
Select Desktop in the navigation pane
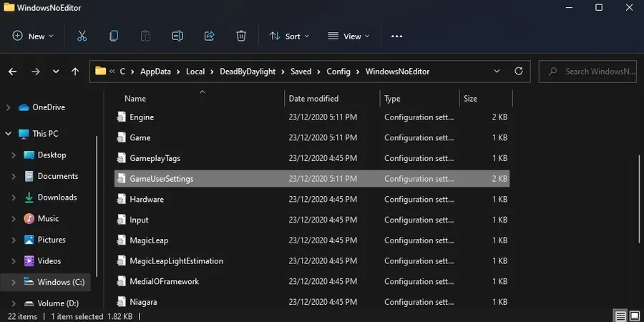pos(52,155)
